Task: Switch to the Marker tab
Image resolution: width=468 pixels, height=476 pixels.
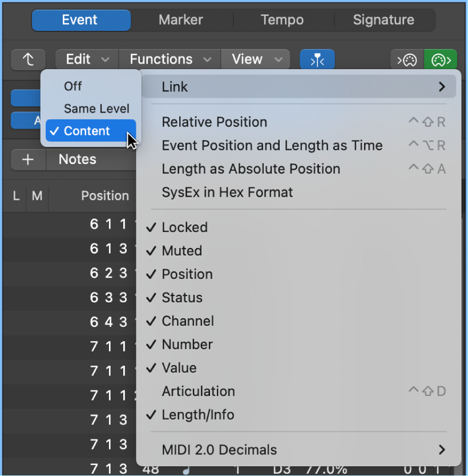Action: pyautogui.click(x=181, y=20)
